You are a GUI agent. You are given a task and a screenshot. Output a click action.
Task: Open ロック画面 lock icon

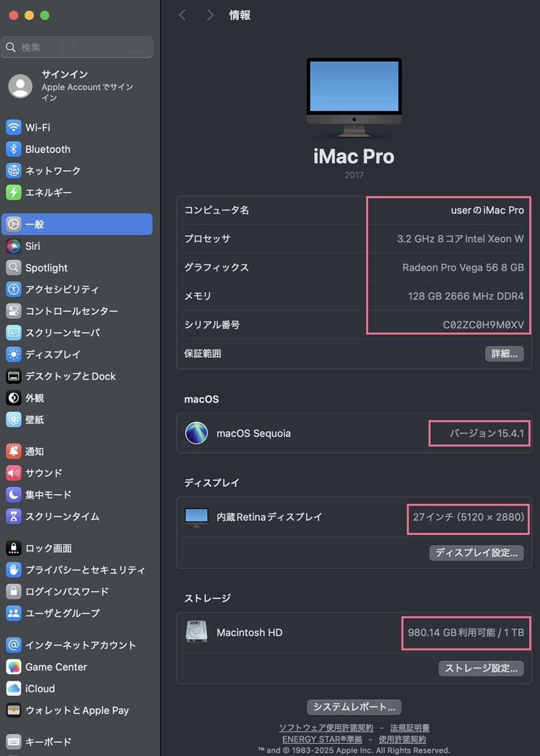(14, 548)
